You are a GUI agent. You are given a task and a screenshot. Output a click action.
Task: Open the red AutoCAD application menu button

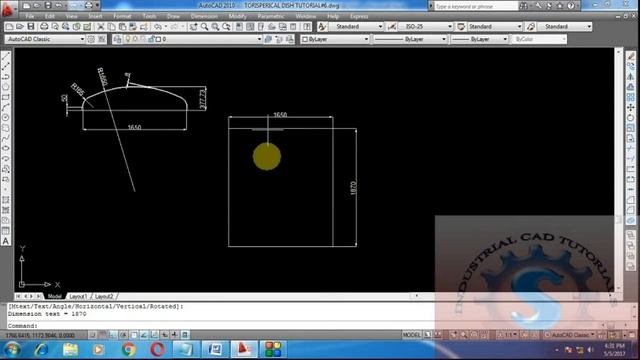pos(8,9)
